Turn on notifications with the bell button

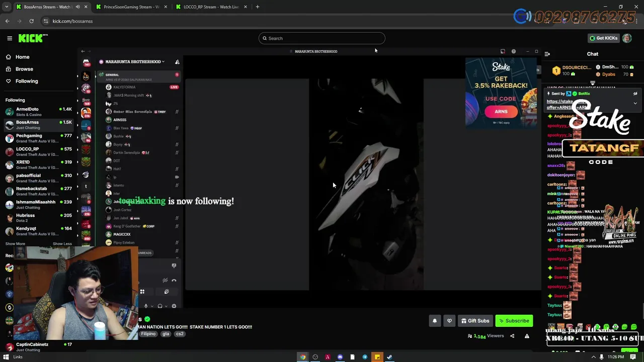tap(435, 321)
